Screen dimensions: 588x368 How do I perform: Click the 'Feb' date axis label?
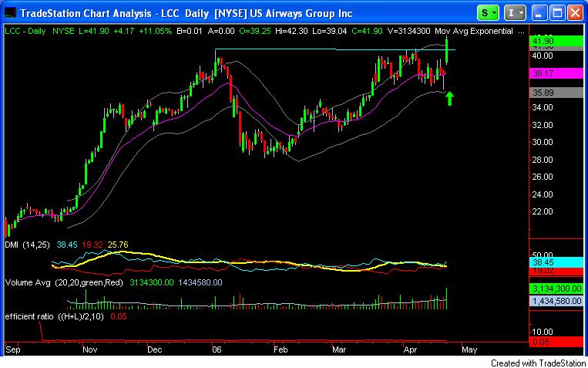(281, 350)
